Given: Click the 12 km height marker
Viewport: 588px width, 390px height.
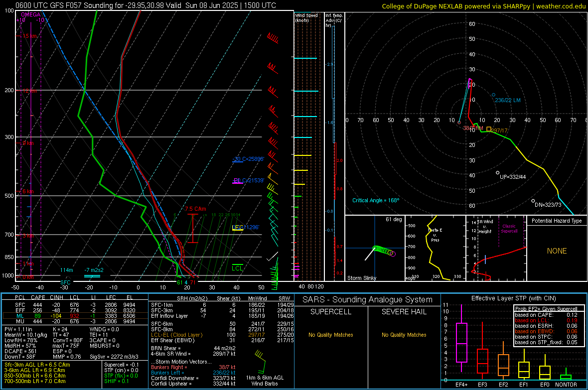Looking at the screenshot, I should pyautogui.click(x=29, y=91).
